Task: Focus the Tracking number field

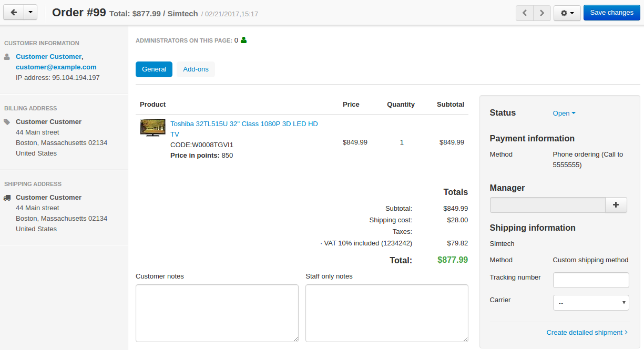Action: [x=591, y=280]
